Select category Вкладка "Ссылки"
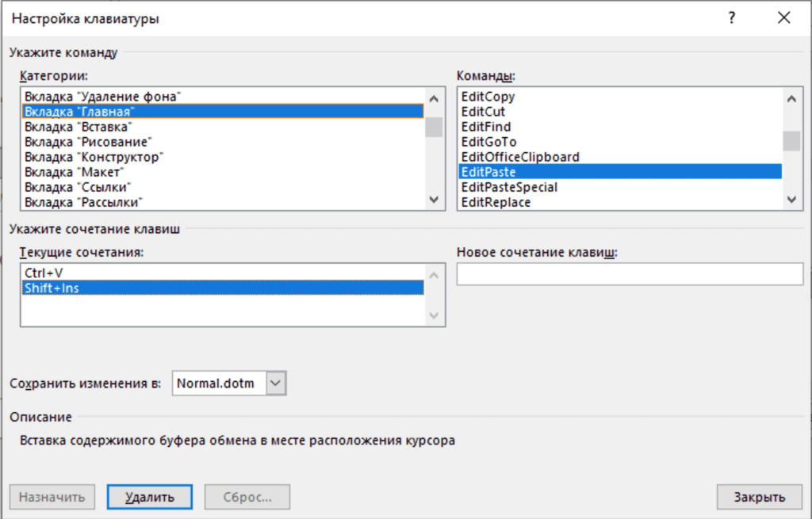 coord(78,187)
